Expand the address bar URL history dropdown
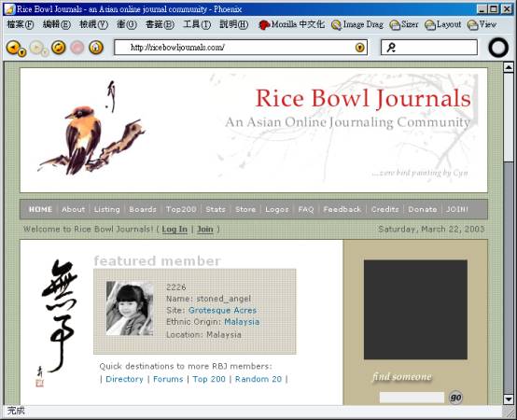This screenshot has width=517, height=420. pos(359,48)
